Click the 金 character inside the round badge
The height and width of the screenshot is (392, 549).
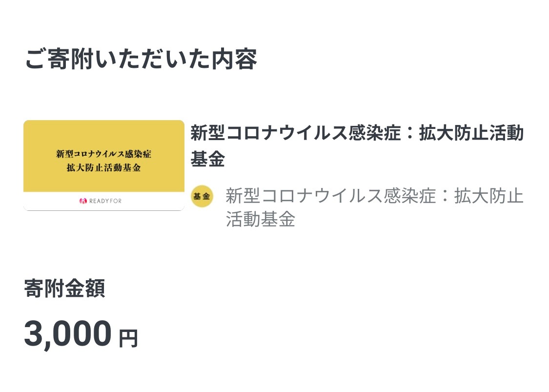(x=206, y=196)
